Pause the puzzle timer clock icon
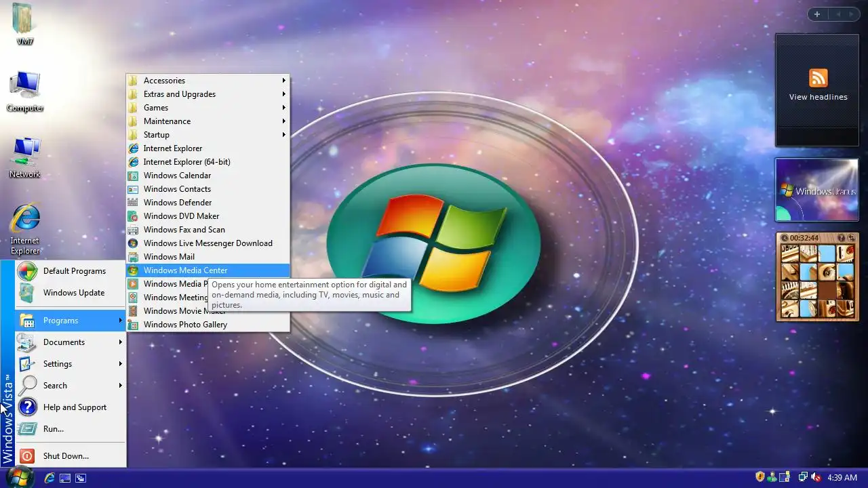Viewport: 868px width, 488px height. (x=785, y=238)
